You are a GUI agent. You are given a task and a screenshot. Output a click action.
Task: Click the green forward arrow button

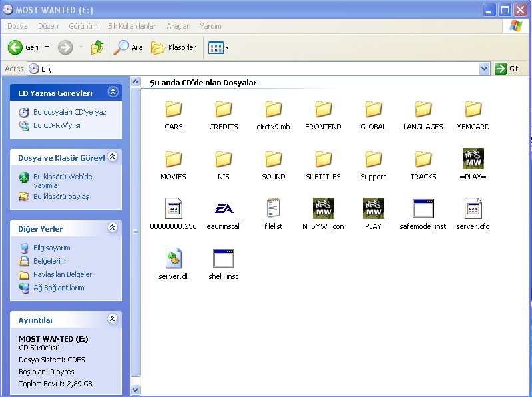(x=65, y=47)
